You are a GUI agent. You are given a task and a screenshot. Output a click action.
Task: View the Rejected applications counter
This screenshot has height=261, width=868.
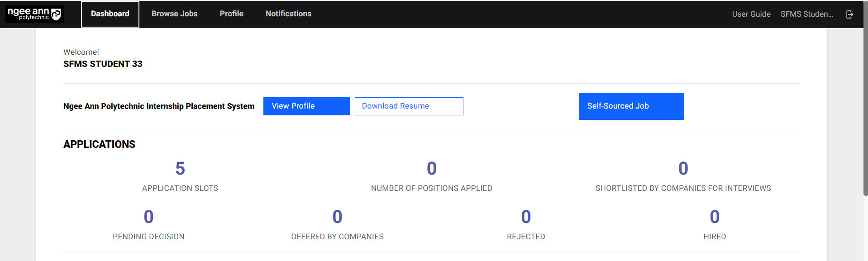point(526,217)
